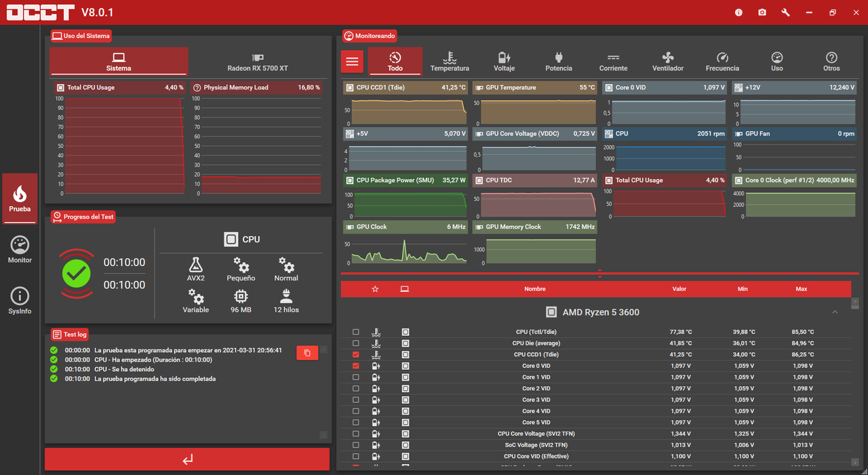
Task: Switch to the Voltaje tab
Action: 505,61
